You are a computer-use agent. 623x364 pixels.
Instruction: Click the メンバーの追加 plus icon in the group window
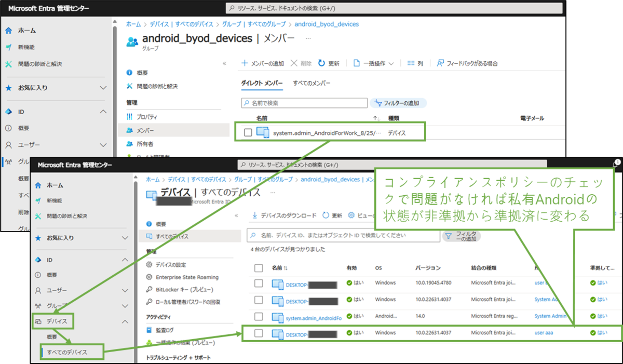point(245,63)
